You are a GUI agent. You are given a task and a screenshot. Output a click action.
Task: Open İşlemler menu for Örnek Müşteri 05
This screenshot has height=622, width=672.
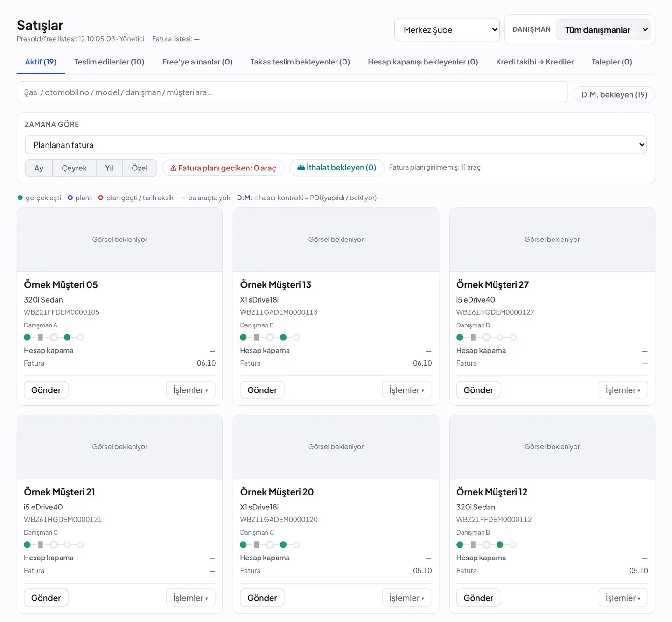[x=190, y=390]
